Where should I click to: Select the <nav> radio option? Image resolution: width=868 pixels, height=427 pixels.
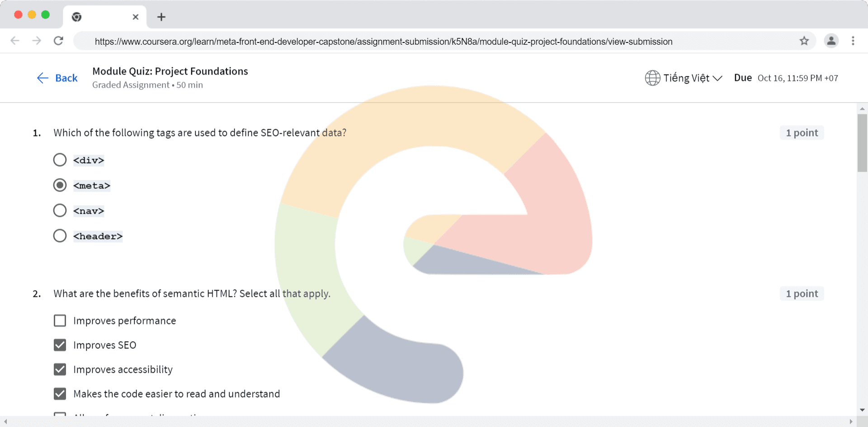coord(60,211)
